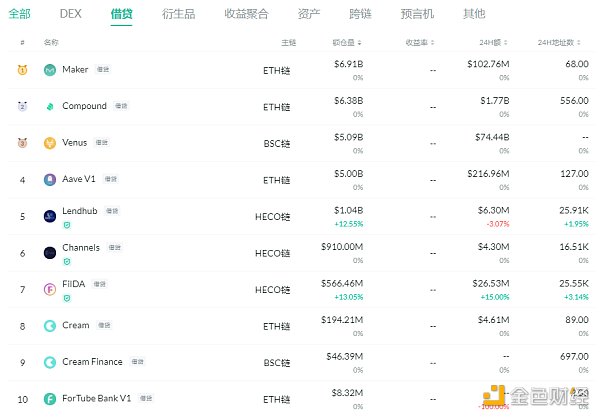
Task: Open the Cream Finance project link
Action: click(92, 362)
